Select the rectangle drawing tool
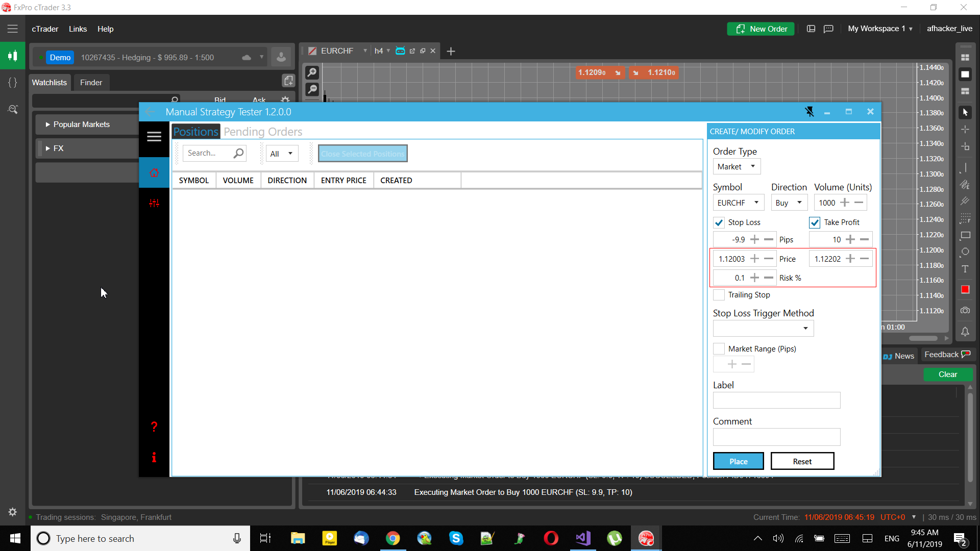The height and width of the screenshot is (551, 980). 965,235
